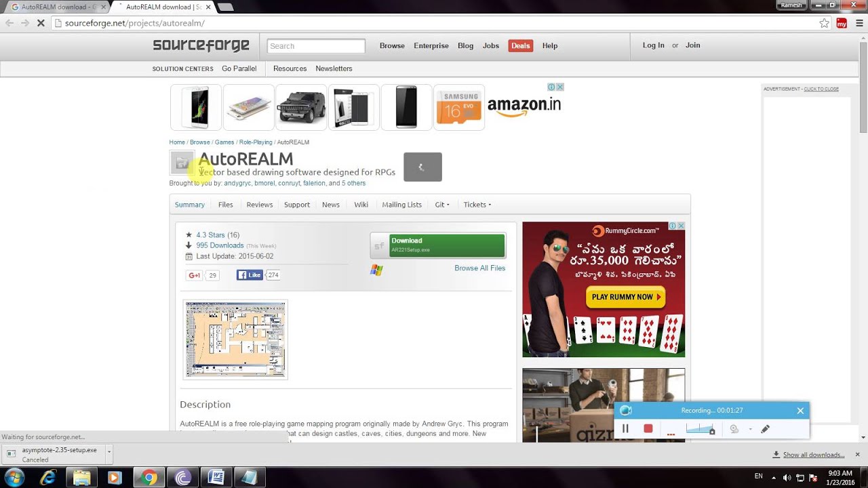
Task: Open the recorder webcam icon
Action: point(734,429)
